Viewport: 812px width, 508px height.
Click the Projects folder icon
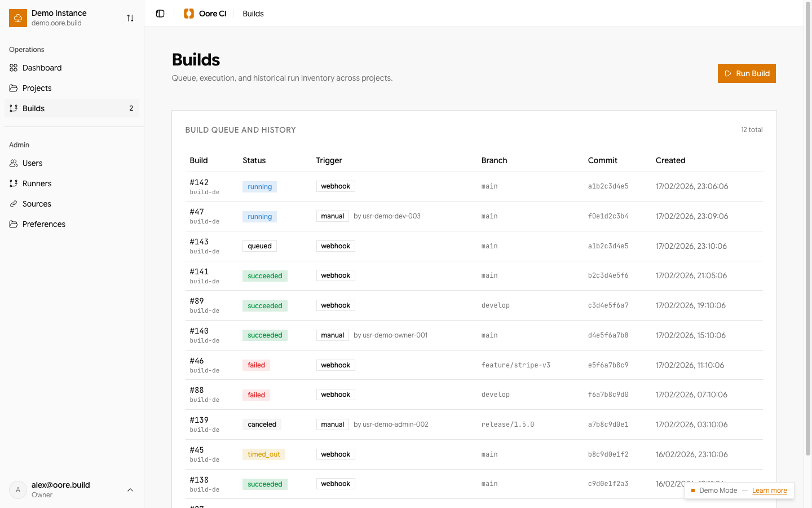(14, 88)
